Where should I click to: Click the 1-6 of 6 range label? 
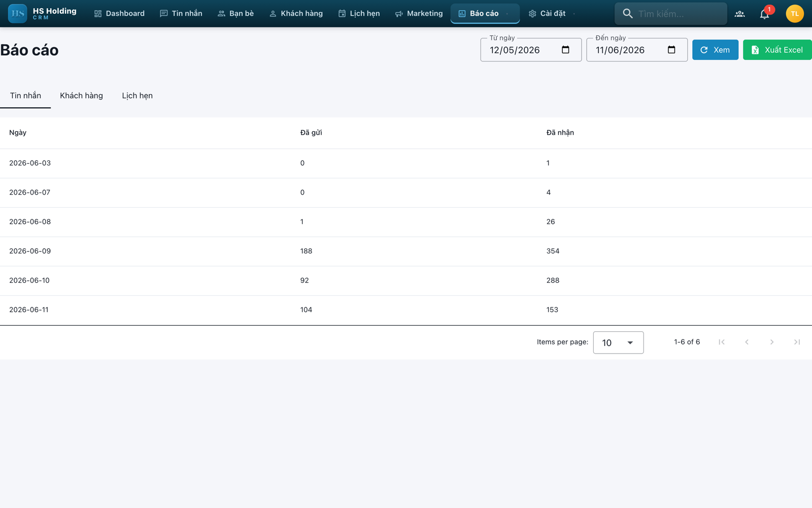pos(687,342)
